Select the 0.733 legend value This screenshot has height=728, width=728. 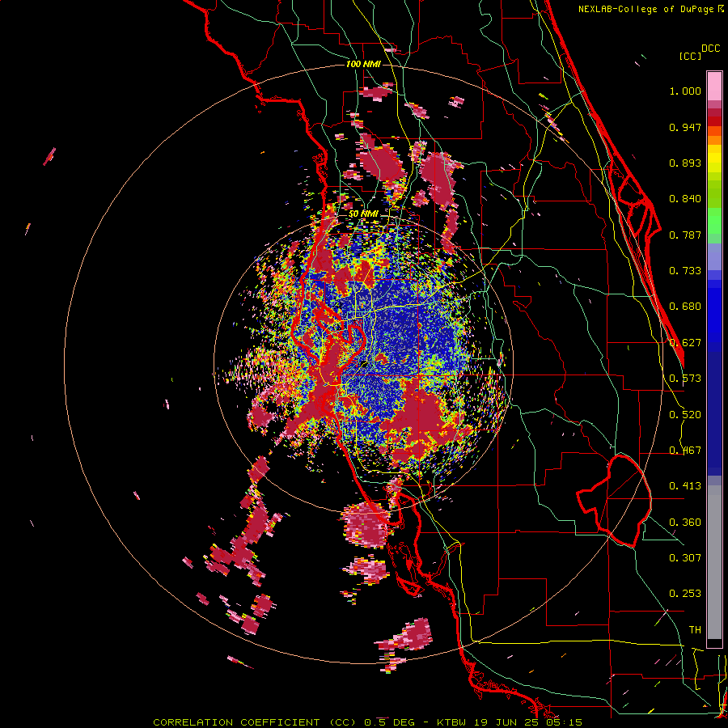click(685, 271)
